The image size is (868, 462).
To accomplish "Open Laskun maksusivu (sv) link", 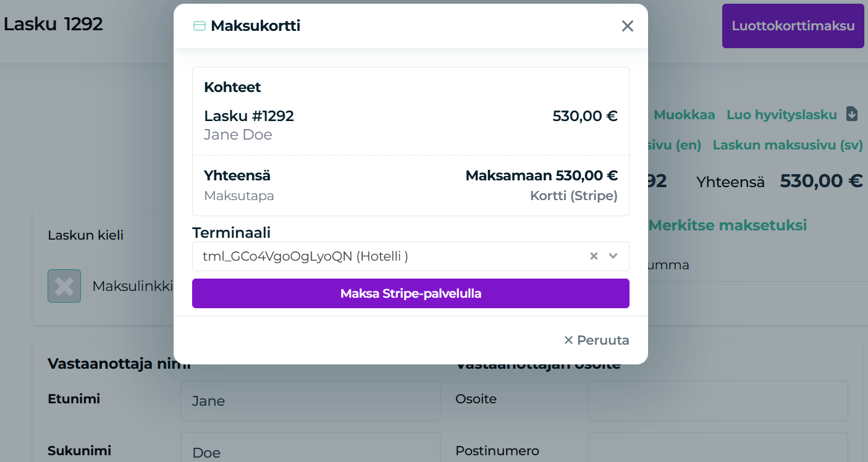I will coord(788,145).
